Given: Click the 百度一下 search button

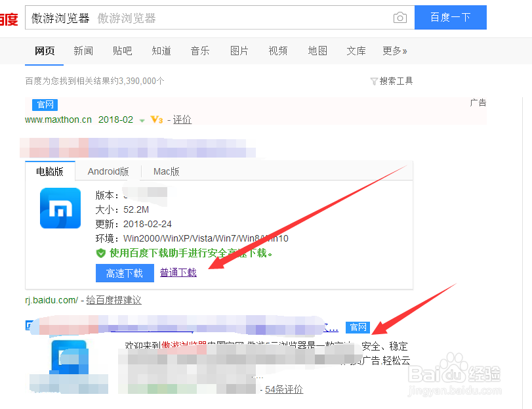Looking at the screenshot, I should [451, 17].
